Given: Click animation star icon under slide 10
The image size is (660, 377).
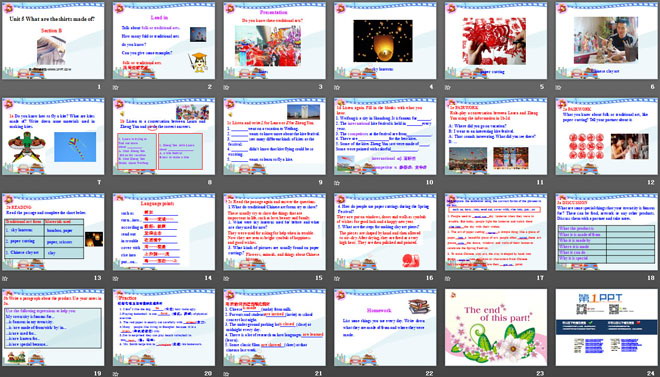Looking at the screenshot, I should click(337, 183).
